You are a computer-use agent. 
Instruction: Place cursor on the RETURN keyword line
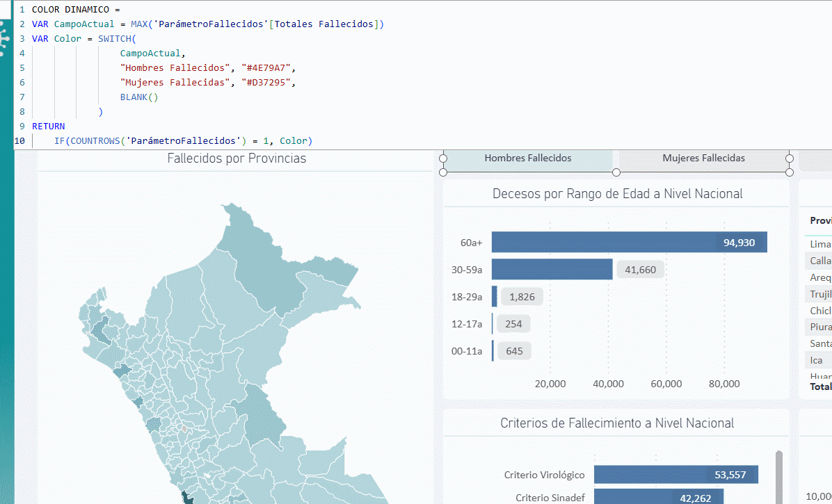tap(49, 127)
